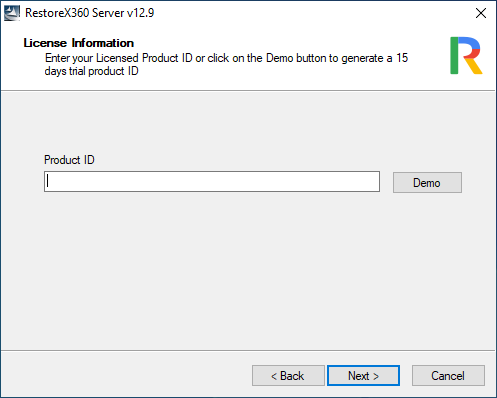Screen dimensions: 497x398
Task: Go to previous step with Back
Action: (x=288, y=376)
